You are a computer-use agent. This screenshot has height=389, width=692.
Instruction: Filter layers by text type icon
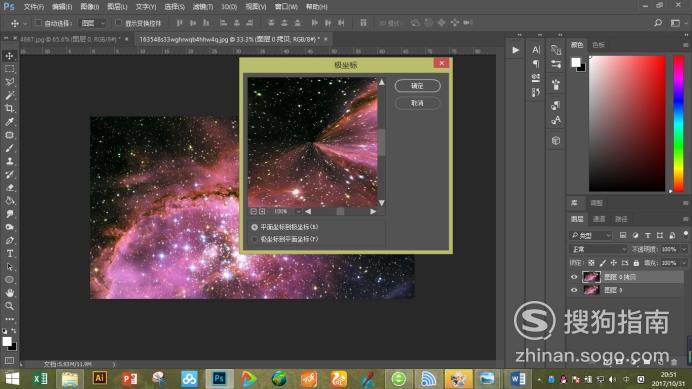647,235
